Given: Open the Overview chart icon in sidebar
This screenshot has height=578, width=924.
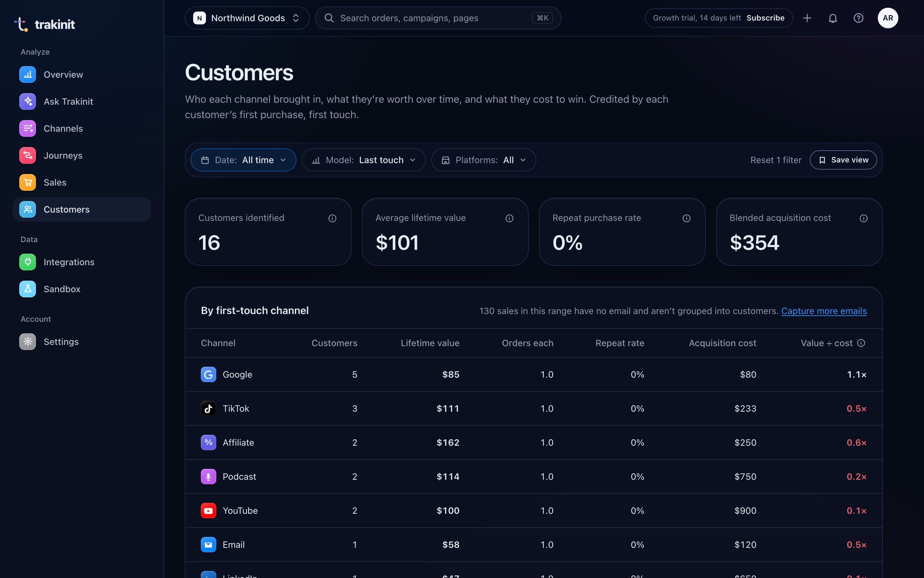Looking at the screenshot, I should tap(28, 74).
